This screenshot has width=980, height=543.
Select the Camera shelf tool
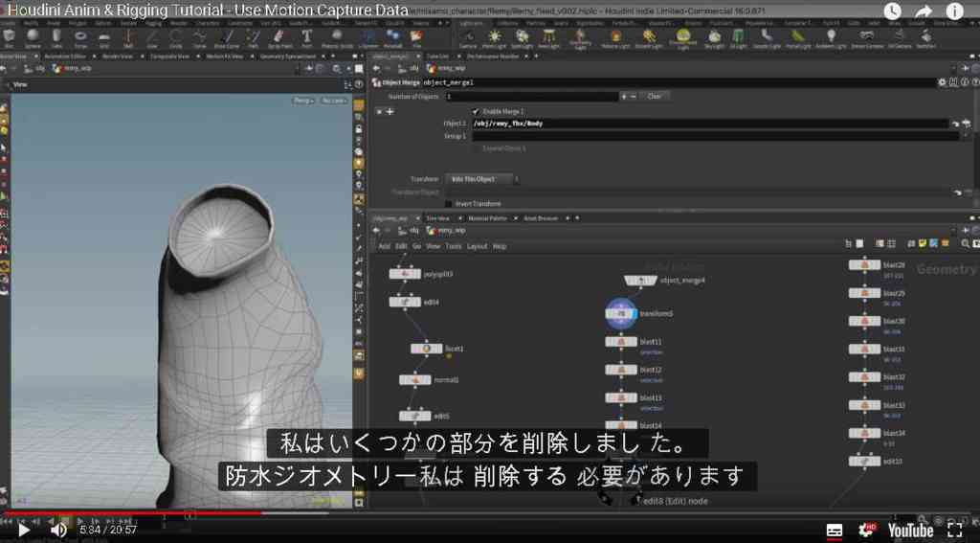(x=467, y=38)
